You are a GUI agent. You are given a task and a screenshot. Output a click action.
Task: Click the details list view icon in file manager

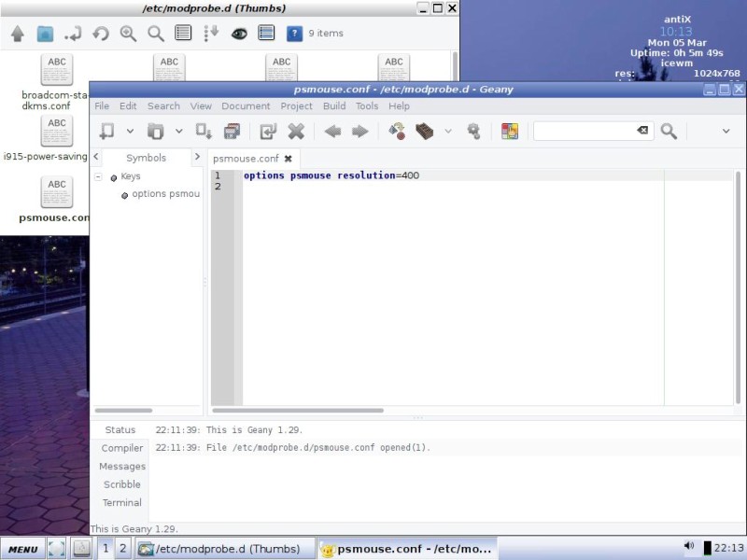183,33
